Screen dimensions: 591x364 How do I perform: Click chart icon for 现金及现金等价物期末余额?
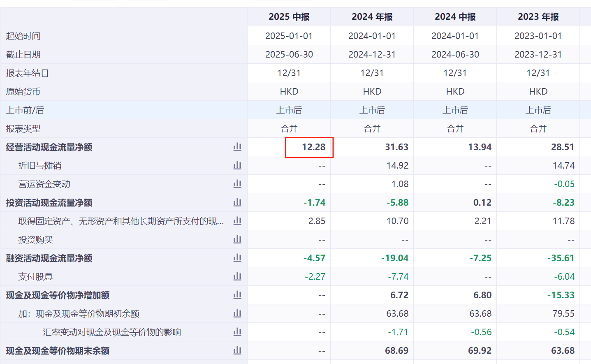click(x=237, y=350)
